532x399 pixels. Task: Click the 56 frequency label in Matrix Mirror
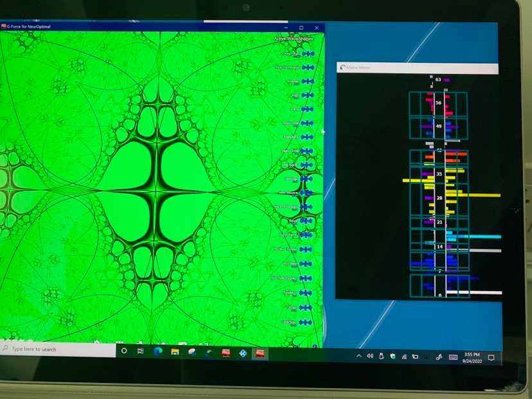[438, 103]
